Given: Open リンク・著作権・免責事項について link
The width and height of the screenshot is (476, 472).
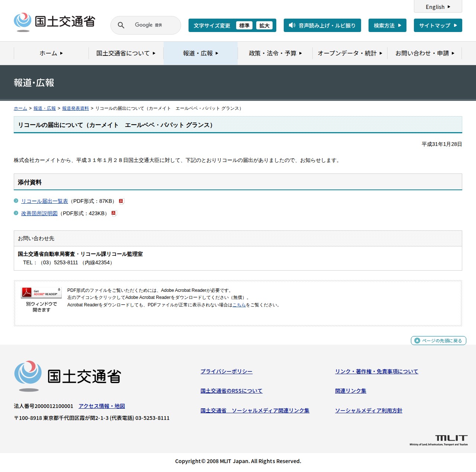Looking at the screenshot, I should (x=377, y=371).
